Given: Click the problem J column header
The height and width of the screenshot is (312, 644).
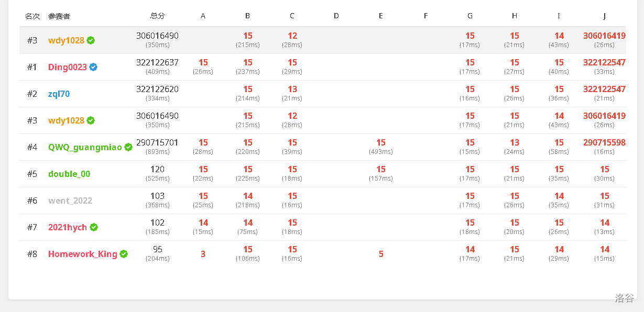Looking at the screenshot, I should [604, 16].
